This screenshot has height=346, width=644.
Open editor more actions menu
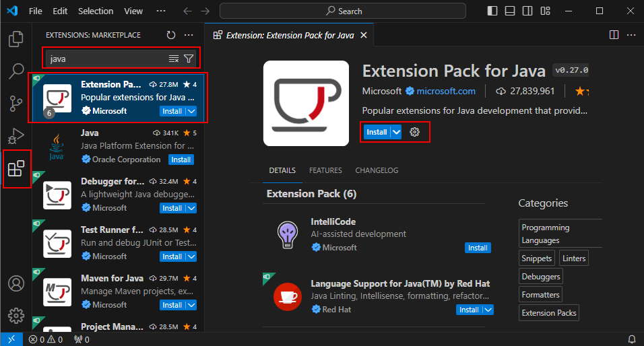(x=631, y=35)
